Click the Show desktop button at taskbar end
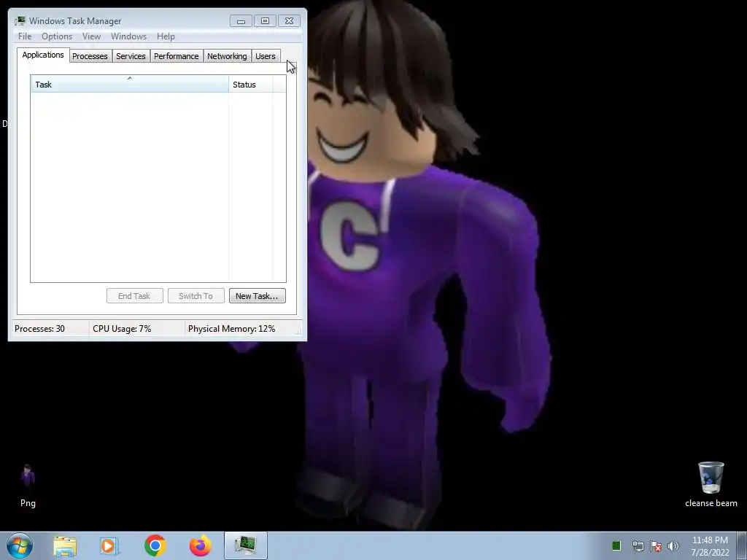 coord(742,545)
